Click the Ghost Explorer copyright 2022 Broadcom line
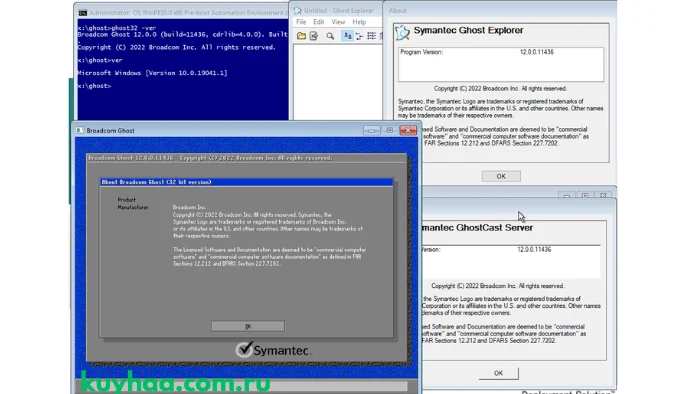 click(500, 88)
